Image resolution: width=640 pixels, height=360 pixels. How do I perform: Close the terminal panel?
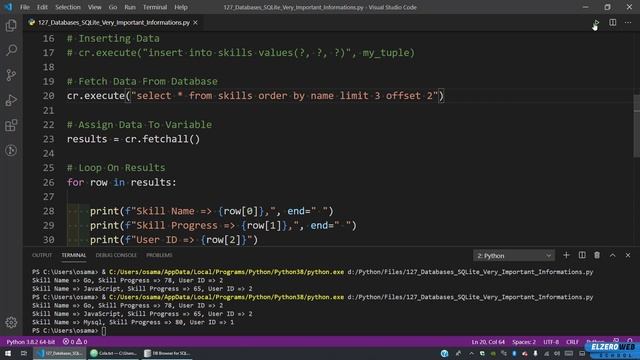tap(628, 255)
